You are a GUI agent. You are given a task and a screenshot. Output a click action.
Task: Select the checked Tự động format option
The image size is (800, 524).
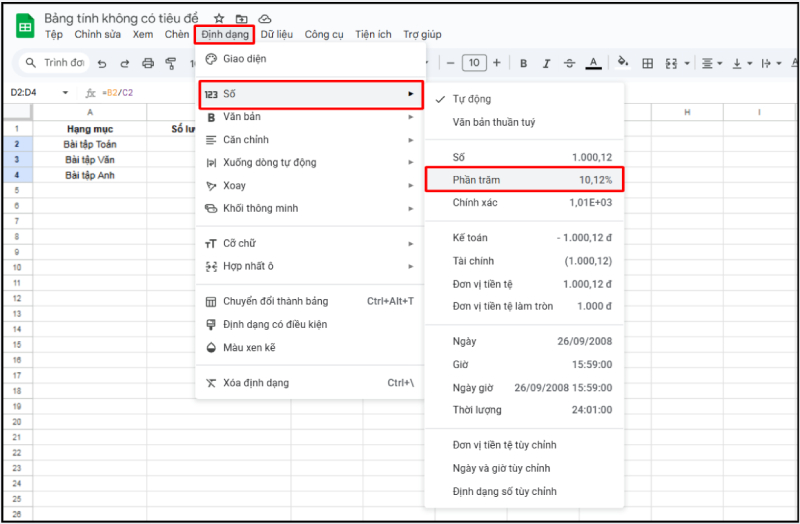pos(471,99)
